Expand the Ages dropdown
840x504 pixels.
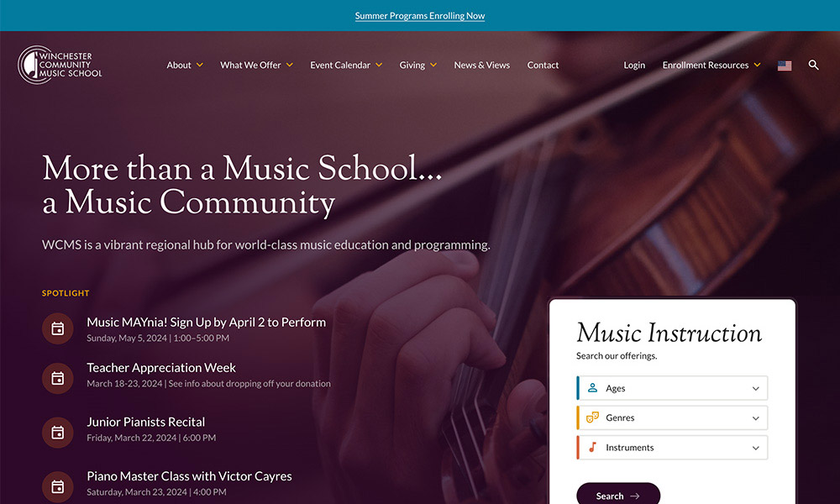pos(672,388)
